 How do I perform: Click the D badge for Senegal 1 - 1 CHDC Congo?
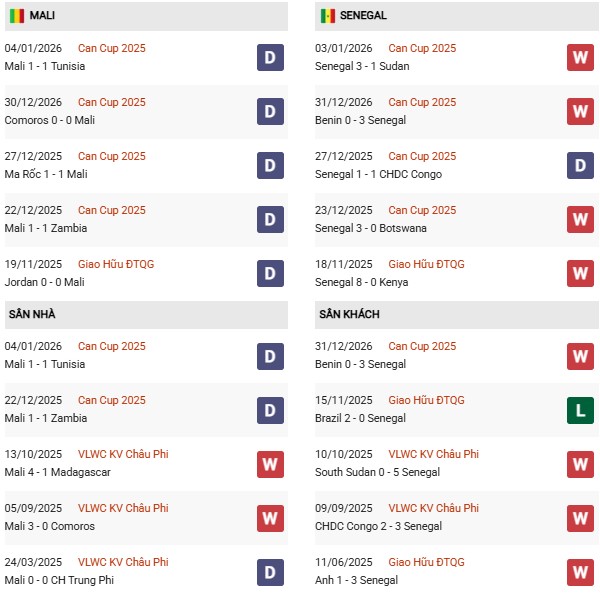tap(580, 165)
